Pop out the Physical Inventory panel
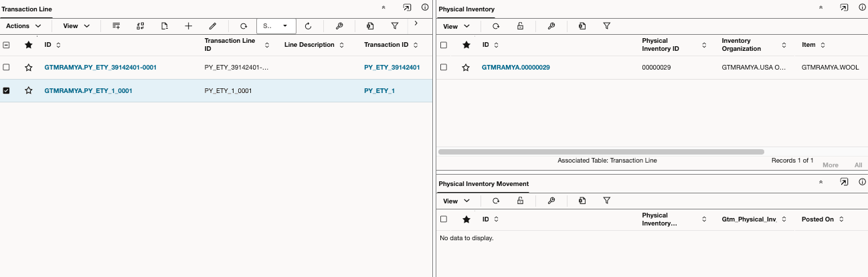Screen dimensions: 868x277 844,7
